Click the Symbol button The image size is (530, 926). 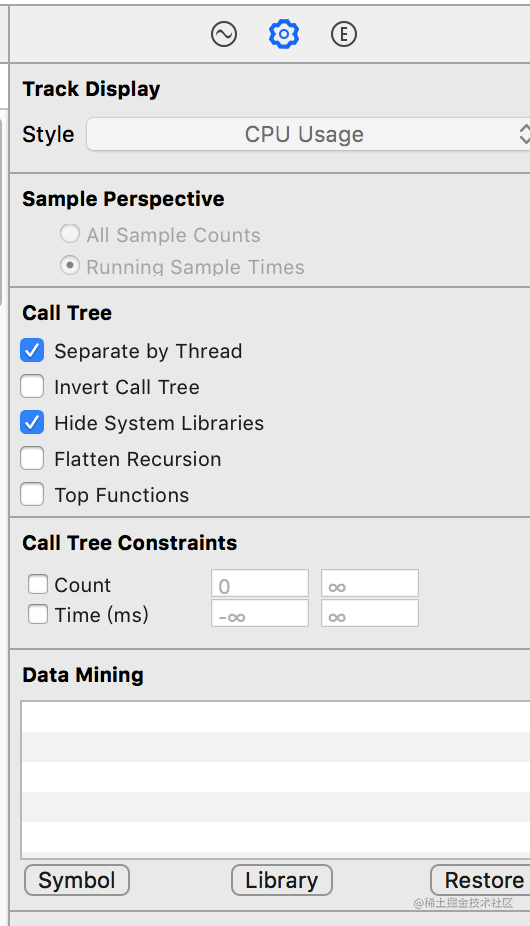pyautogui.click(x=77, y=881)
